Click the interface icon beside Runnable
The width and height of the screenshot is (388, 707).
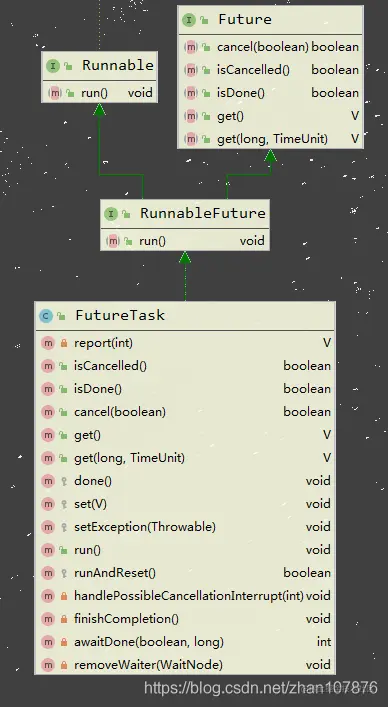[53, 67]
